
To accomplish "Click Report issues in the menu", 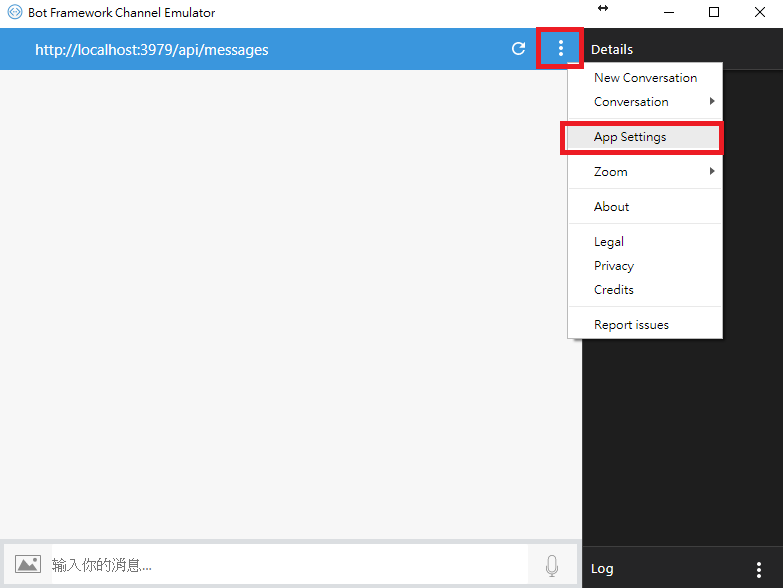I will tap(645, 324).
